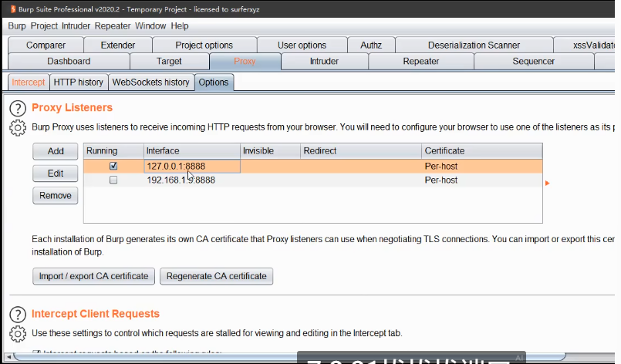The image size is (621, 364).
Task: Click the Burp Suite logo in title bar
Action: coord(13,8)
